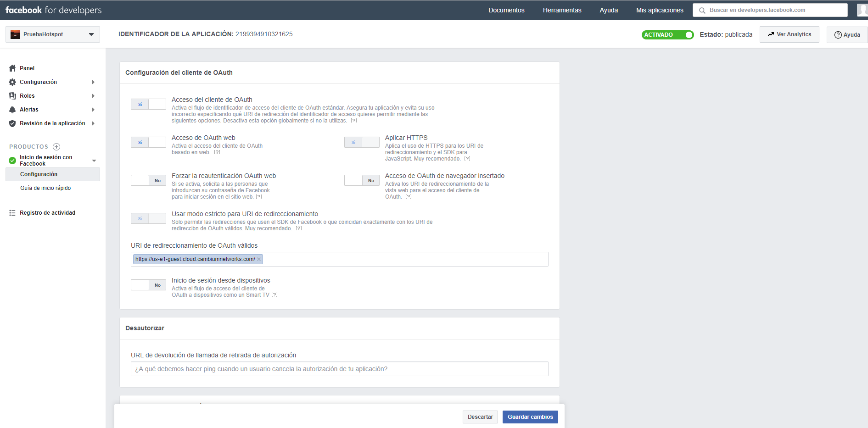Click the search magnifier icon
The height and width of the screenshot is (428, 868).
pyautogui.click(x=702, y=11)
